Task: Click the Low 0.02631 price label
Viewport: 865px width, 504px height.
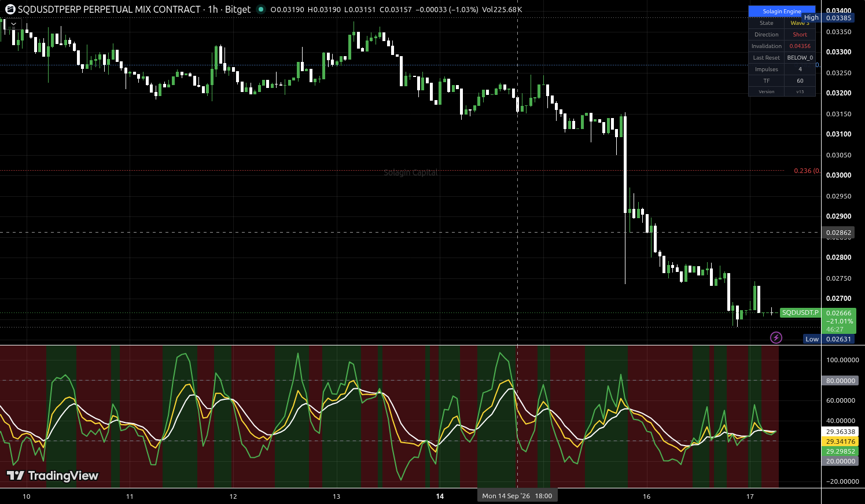Action: point(829,339)
